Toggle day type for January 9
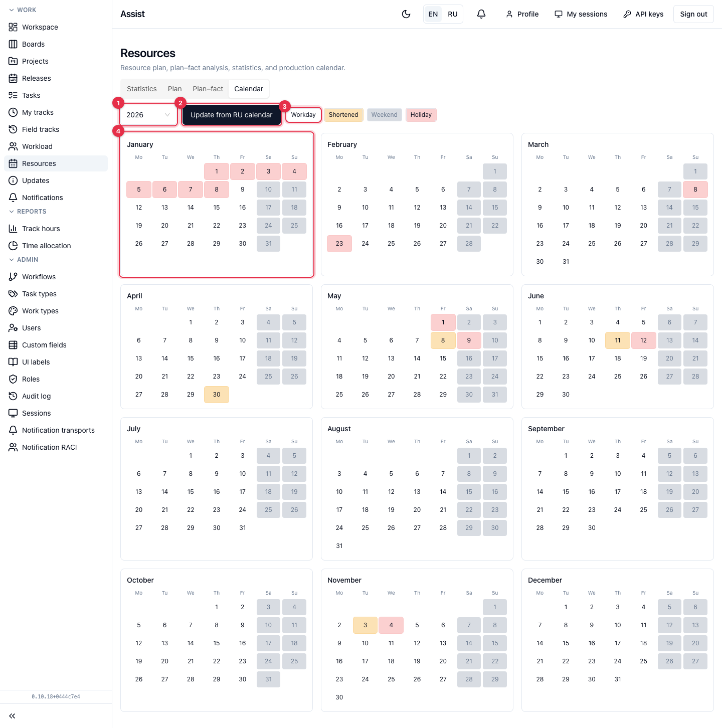 point(243,190)
